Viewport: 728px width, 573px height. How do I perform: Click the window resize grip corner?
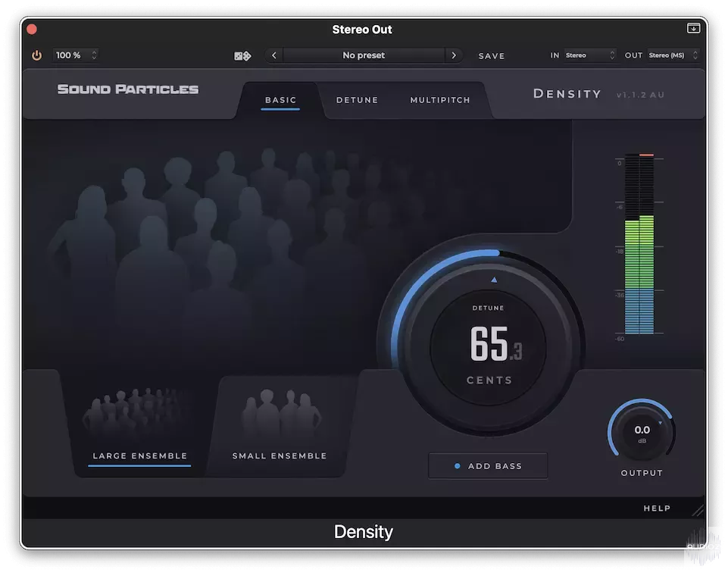[x=698, y=510]
